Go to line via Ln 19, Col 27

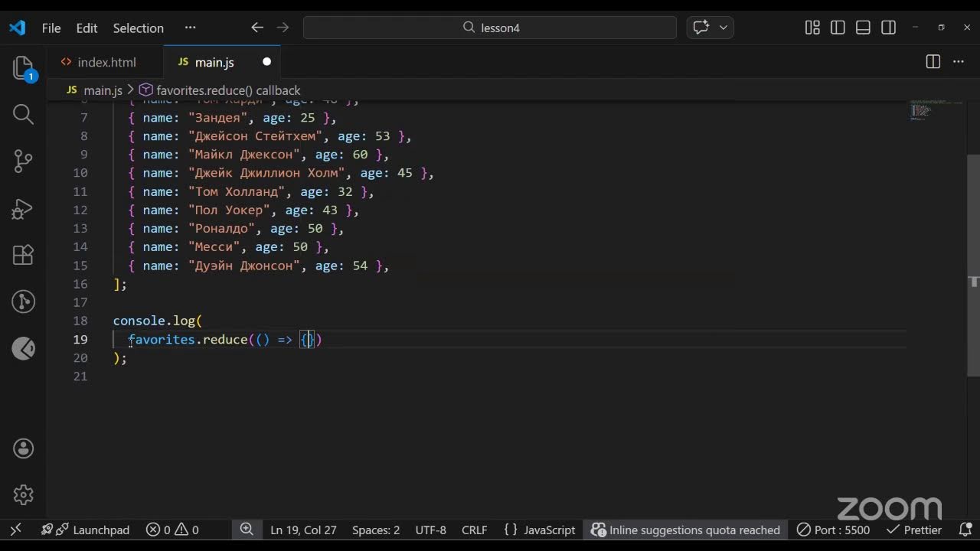click(x=303, y=530)
